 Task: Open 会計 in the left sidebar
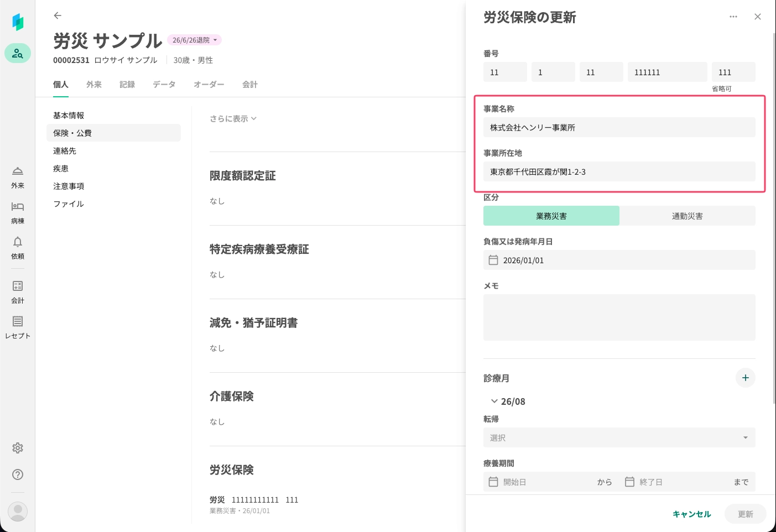pos(18,293)
